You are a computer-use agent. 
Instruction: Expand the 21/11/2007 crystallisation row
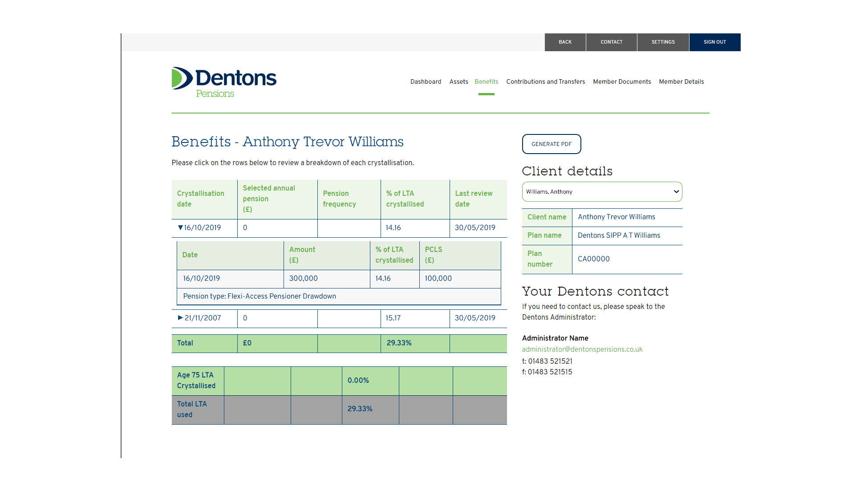point(180,318)
